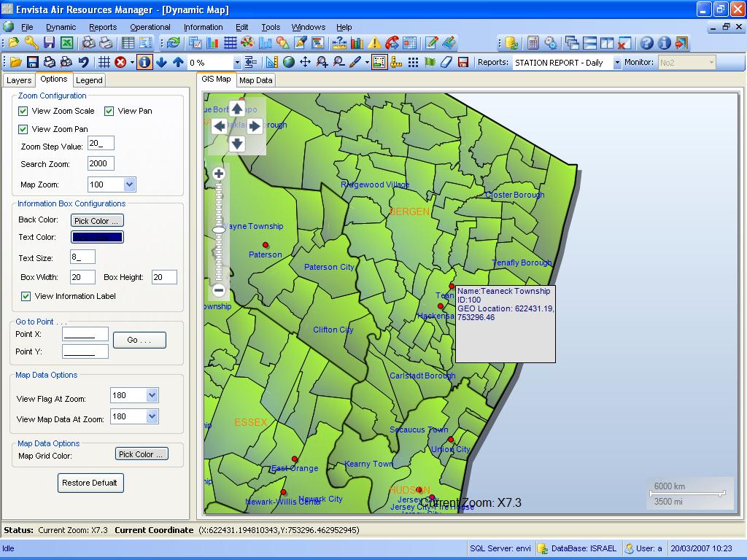747x560 pixels.
Task: Select the Zoom In magnifier tool
Action: pos(321,61)
